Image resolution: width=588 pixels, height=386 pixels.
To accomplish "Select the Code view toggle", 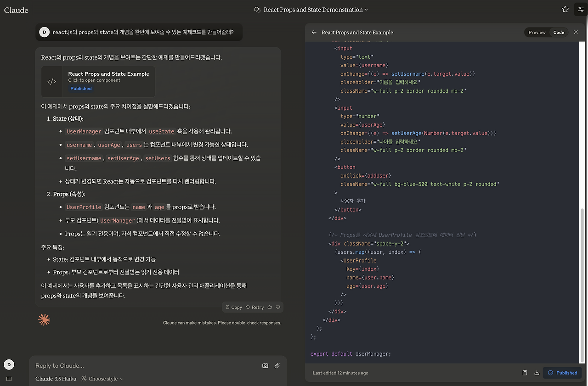I will point(559,32).
